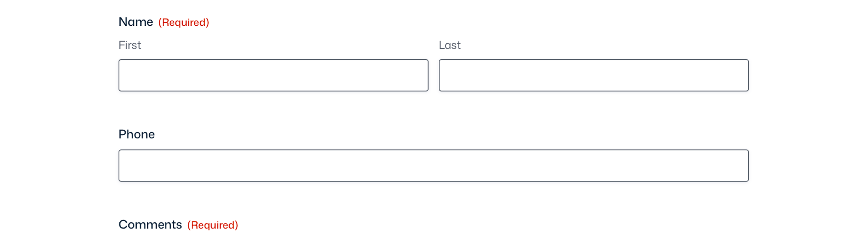Activate the Last name entry box
Screen dimensions: 868x243
click(593, 75)
